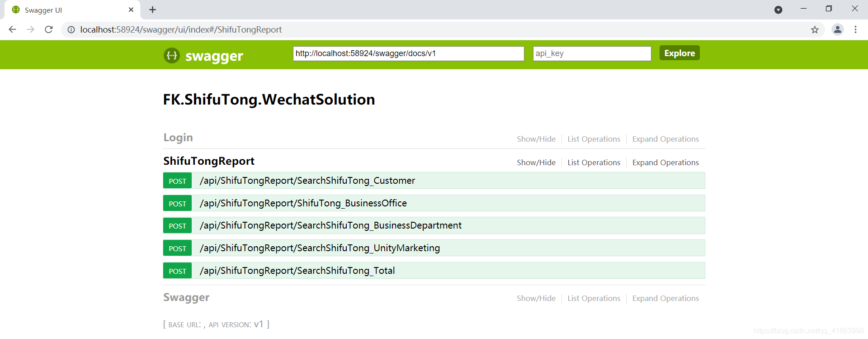The width and height of the screenshot is (868, 339).
Task: Collapse the ShifuTongReport section heading
Action: [x=209, y=161]
